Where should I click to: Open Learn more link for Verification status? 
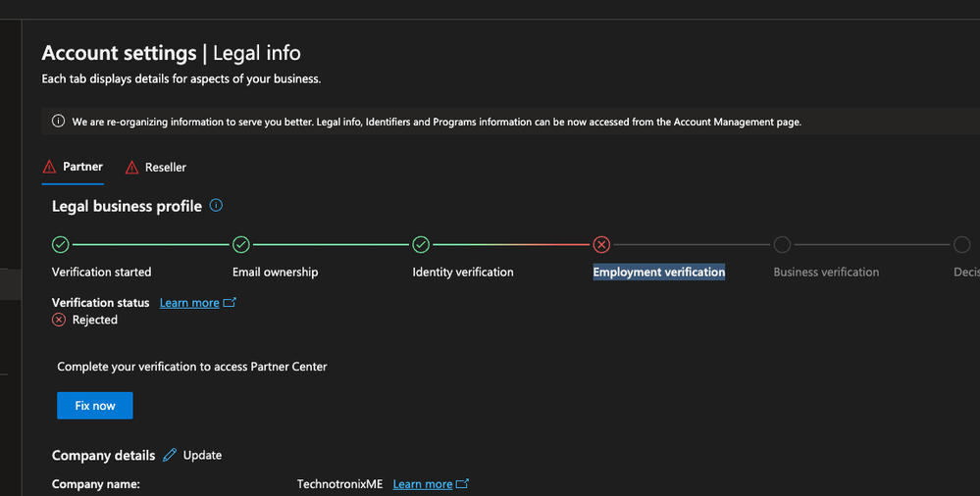pos(189,303)
